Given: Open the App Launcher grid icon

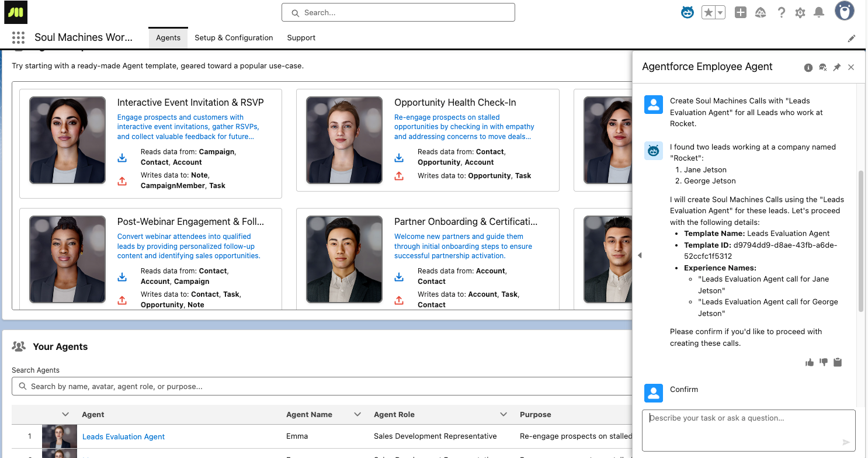Looking at the screenshot, I should tap(18, 37).
